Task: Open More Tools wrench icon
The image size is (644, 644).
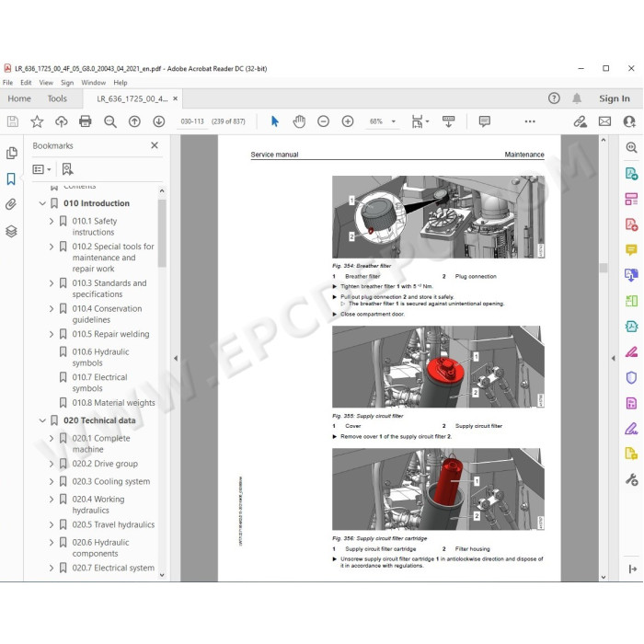Action: (x=631, y=479)
